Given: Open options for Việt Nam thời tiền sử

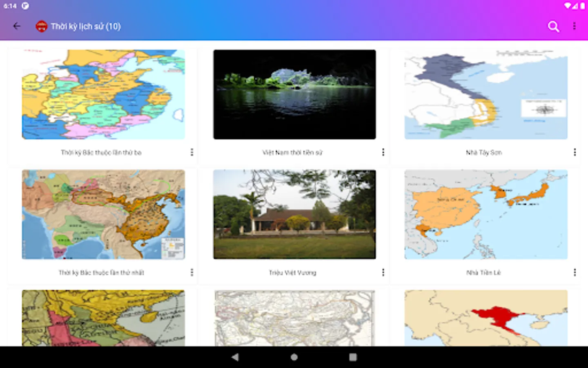Looking at the screenshot, I should 383,152.
